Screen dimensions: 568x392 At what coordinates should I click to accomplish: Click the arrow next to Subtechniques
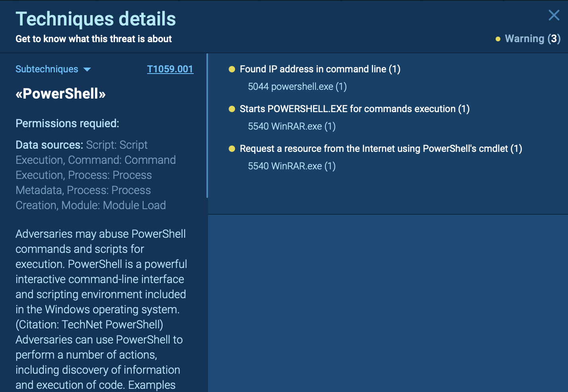point(87,70)
